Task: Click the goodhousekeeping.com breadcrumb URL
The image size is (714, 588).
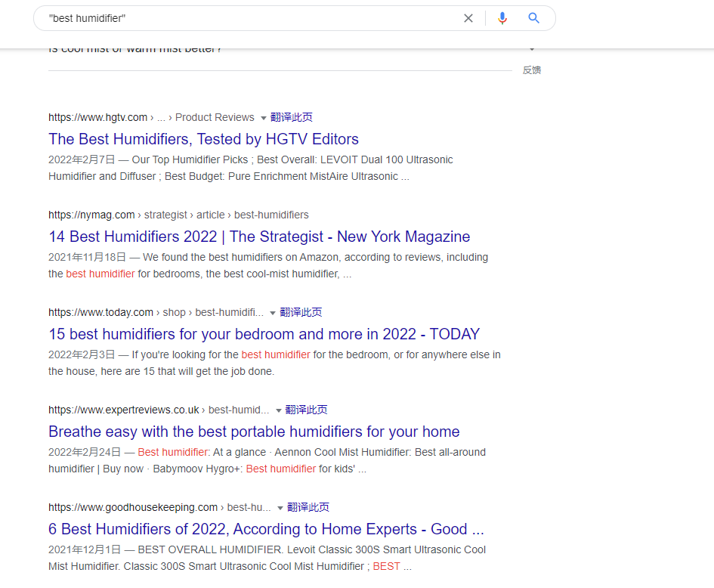Action: (159, 507)
